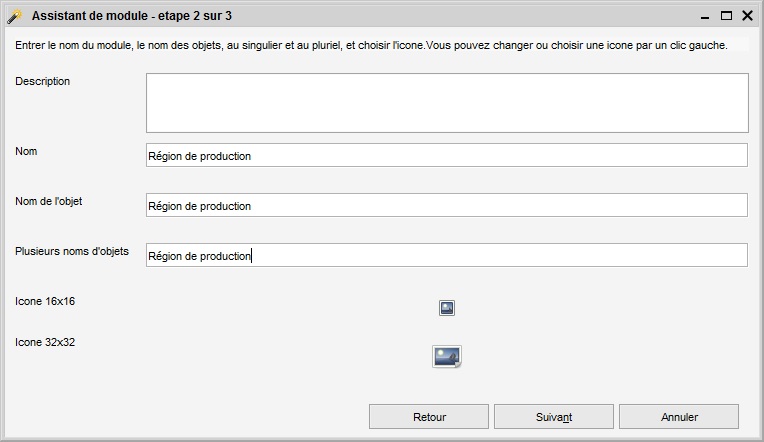Click the Icone 32x32 label
Screen dimensions: 764x442
coord(45,342)
